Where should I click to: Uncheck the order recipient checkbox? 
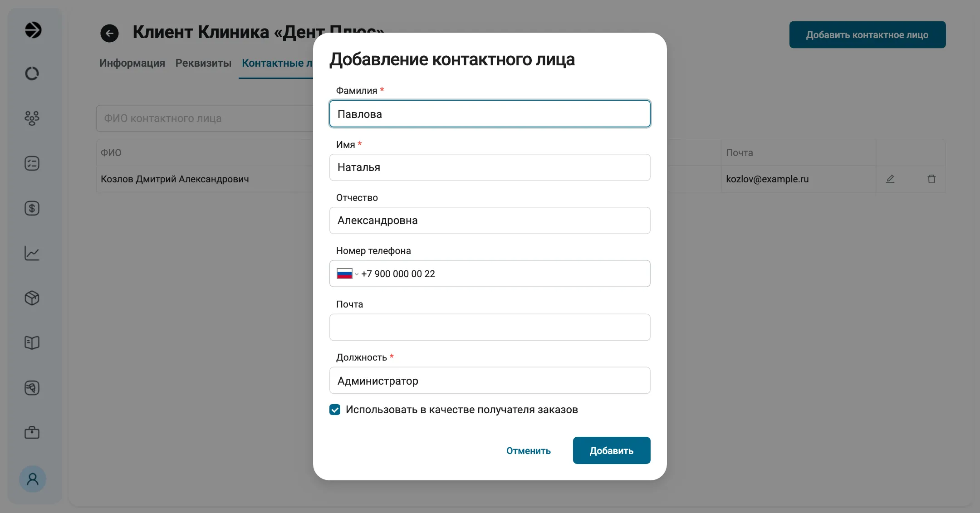point(335,410)
